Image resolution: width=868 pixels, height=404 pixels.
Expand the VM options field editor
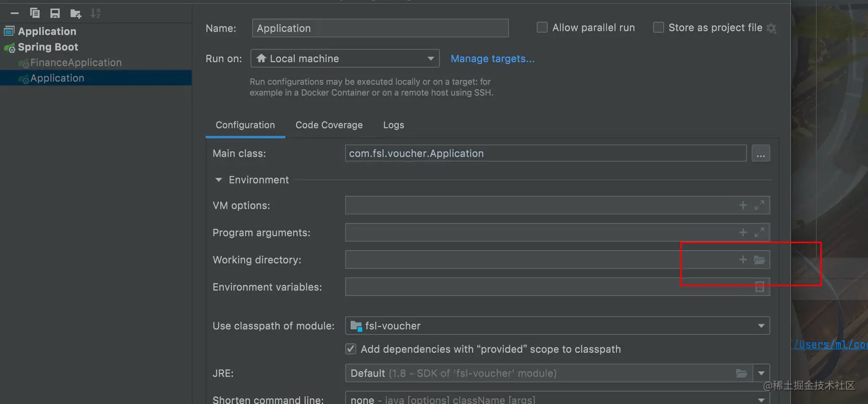pyautogui.click(x=759, y=205)
